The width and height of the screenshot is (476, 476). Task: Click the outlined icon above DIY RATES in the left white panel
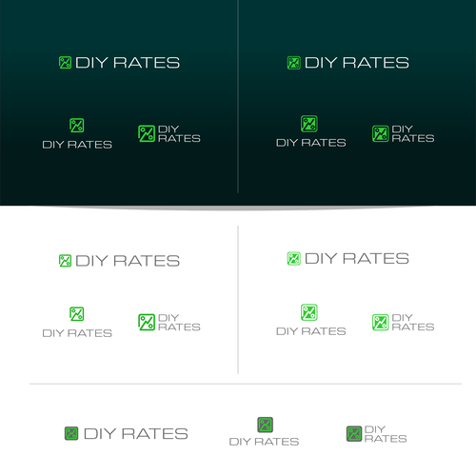tap(77, 313)
